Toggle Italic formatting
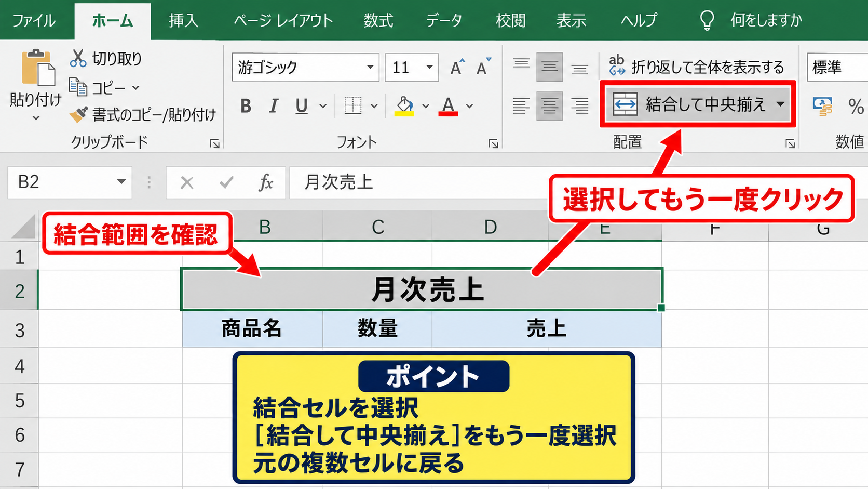Viewport: 868px width, 489px height. pos(274,106)
